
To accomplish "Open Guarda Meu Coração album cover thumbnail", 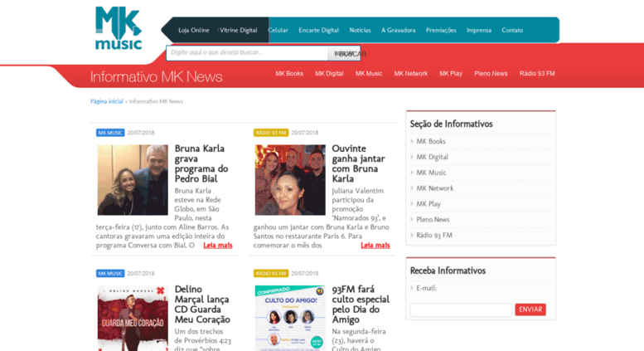I will [x=133, y=318].
